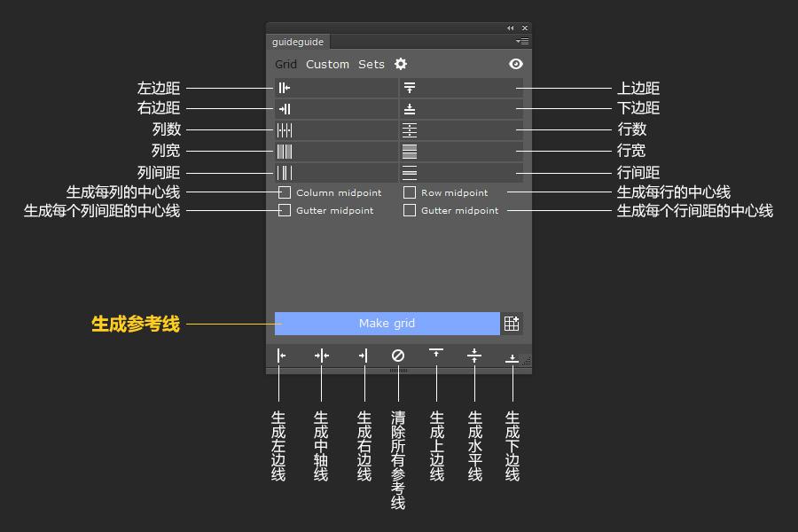
Task: Select the add left edge guide icon
Action: click(280, 355)
